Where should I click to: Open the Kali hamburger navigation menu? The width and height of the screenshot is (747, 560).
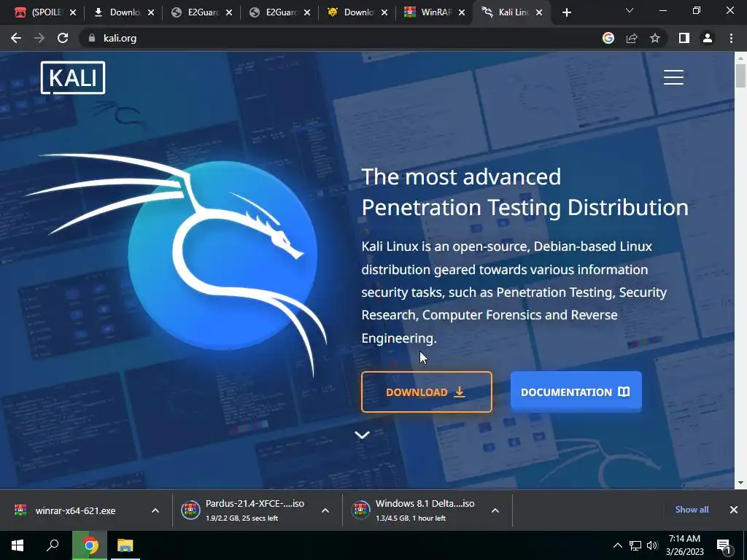[673, 77]
